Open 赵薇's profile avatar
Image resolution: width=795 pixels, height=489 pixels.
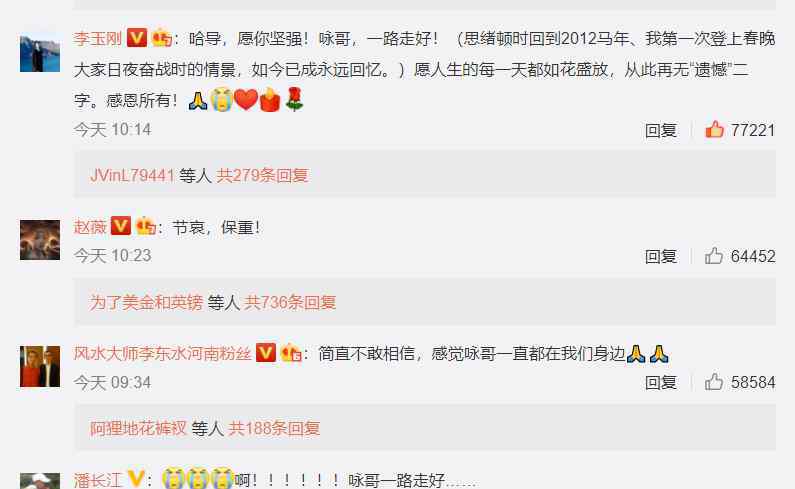pos(40,240)
